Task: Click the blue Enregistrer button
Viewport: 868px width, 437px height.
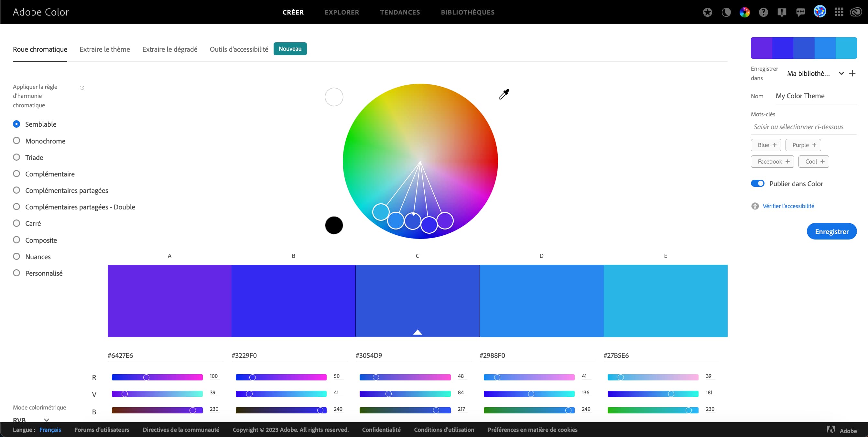Action: tap(831, 232)
